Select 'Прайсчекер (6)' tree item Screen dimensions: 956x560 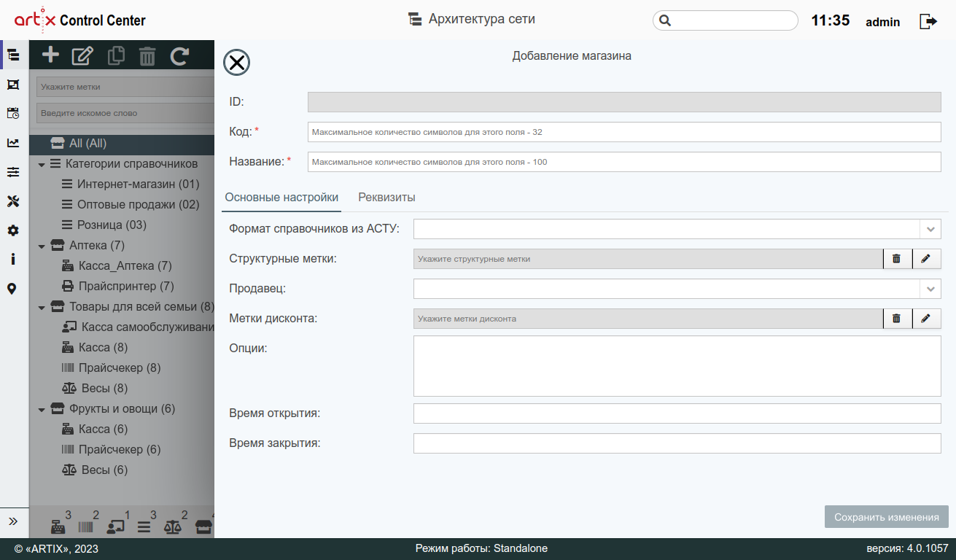(110, 450)
